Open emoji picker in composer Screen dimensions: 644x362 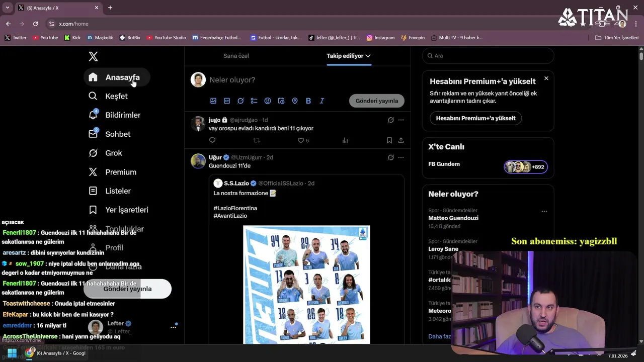tap(268, 101)
